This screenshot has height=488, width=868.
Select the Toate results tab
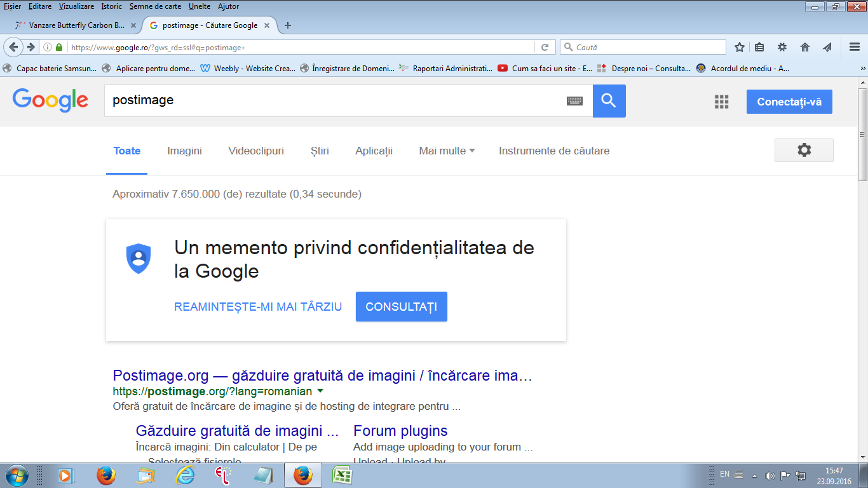(x=127, y=151)
